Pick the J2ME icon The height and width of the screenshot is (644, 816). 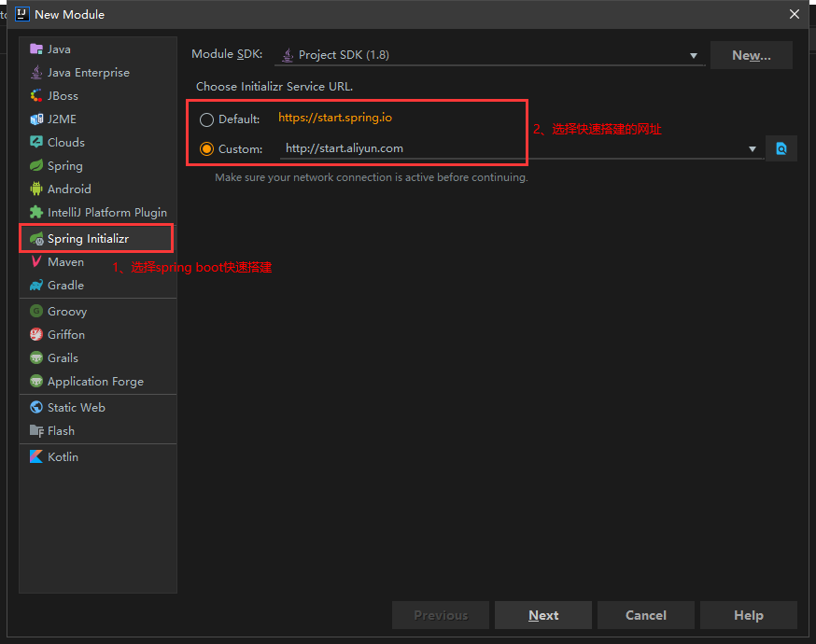point(35,119)
